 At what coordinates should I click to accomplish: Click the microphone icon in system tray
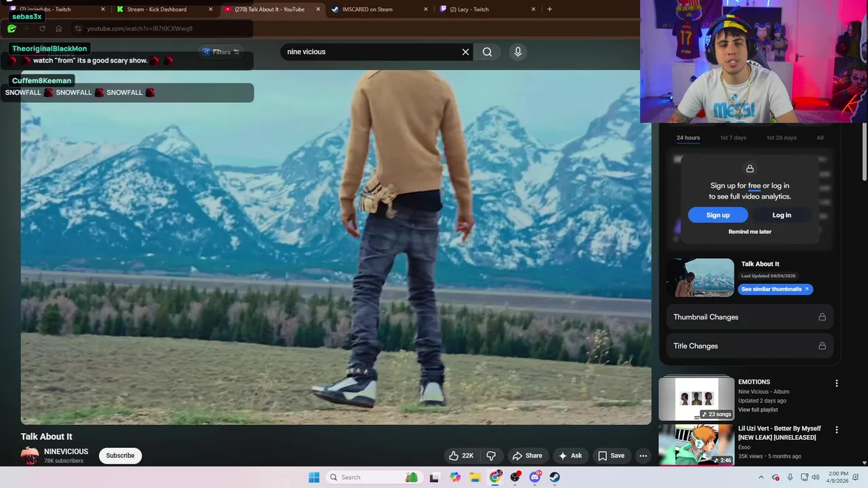pyautogui.click(x=790, y=477)
